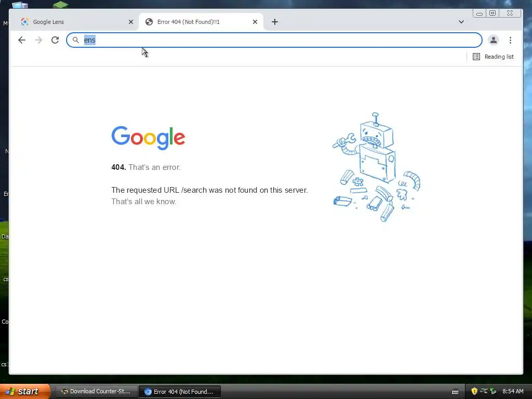Select the Error 404 taskbar button
The height and width of the screenshot is (399, 532).
tap(180, 392)
